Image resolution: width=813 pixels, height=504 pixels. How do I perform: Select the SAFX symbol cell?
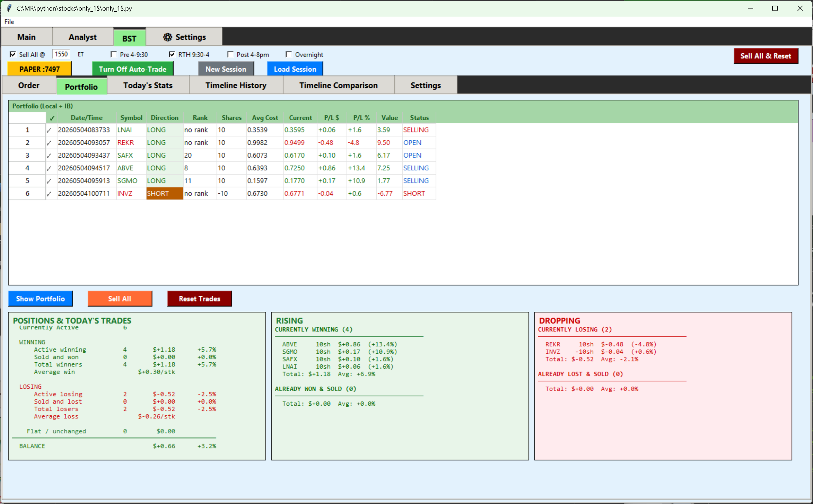131,156
